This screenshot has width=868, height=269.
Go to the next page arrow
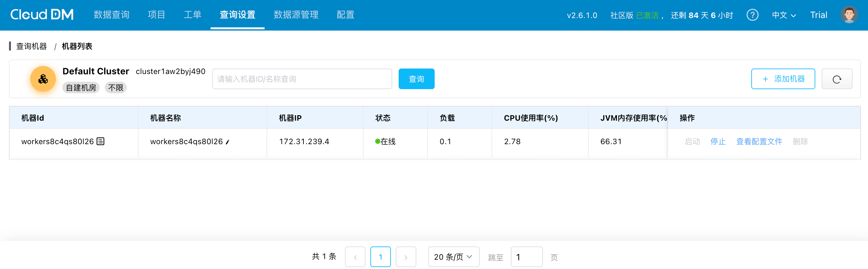point(406,257)
